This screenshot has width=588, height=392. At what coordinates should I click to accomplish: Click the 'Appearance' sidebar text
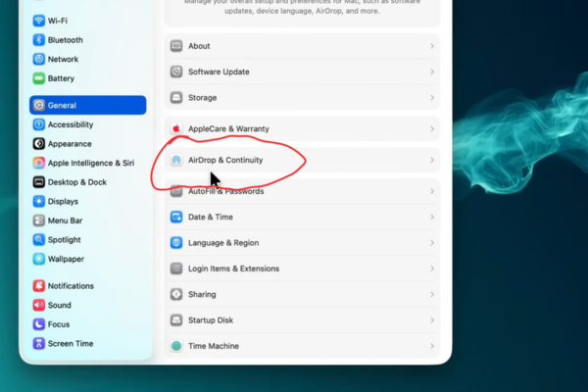point(70,144)
